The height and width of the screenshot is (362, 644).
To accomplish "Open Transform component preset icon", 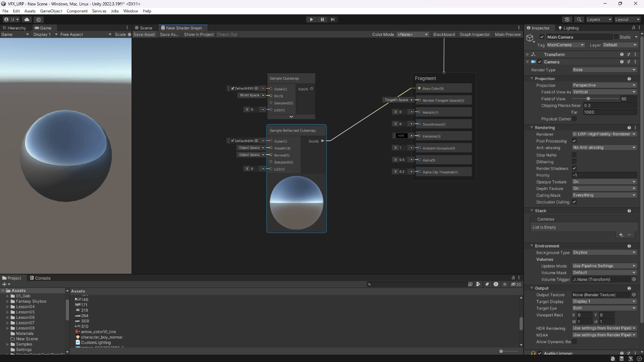I will coord(628,54).
